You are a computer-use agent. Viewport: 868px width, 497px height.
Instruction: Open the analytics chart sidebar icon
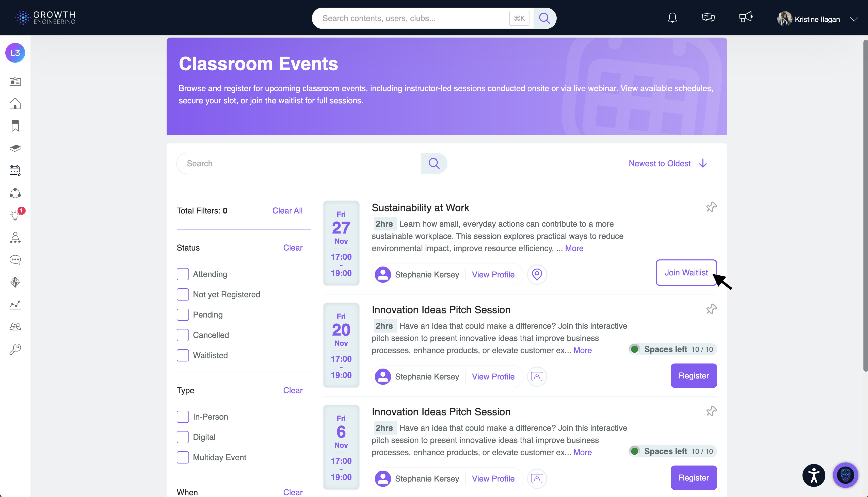pyautogui.click(x=15, y=305)
